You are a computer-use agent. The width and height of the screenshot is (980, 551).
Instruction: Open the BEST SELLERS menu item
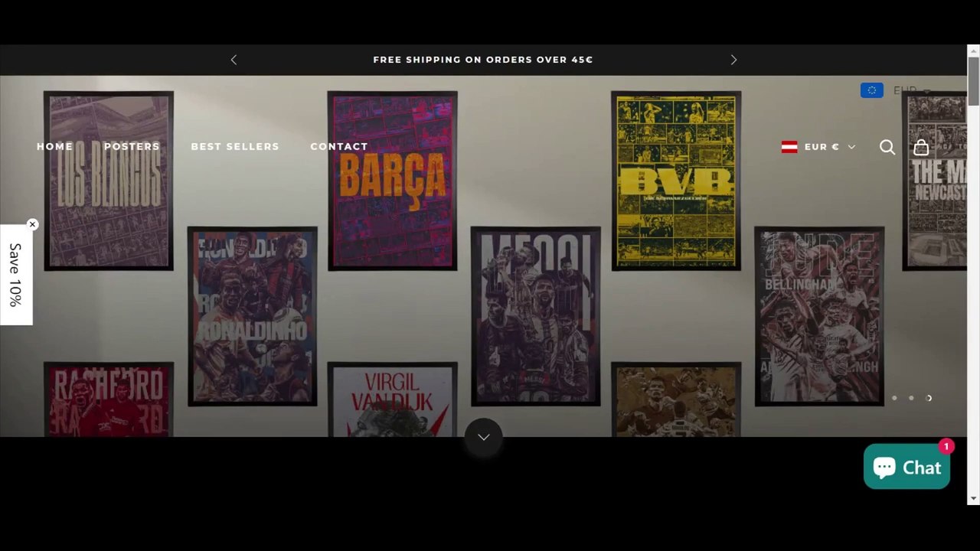pyautogui.click(x=235, y=146)
